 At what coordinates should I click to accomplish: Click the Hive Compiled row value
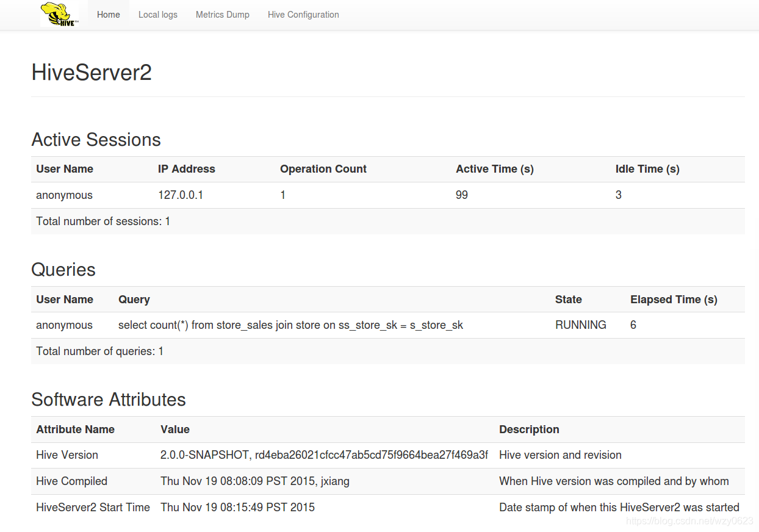coord(255,481)
